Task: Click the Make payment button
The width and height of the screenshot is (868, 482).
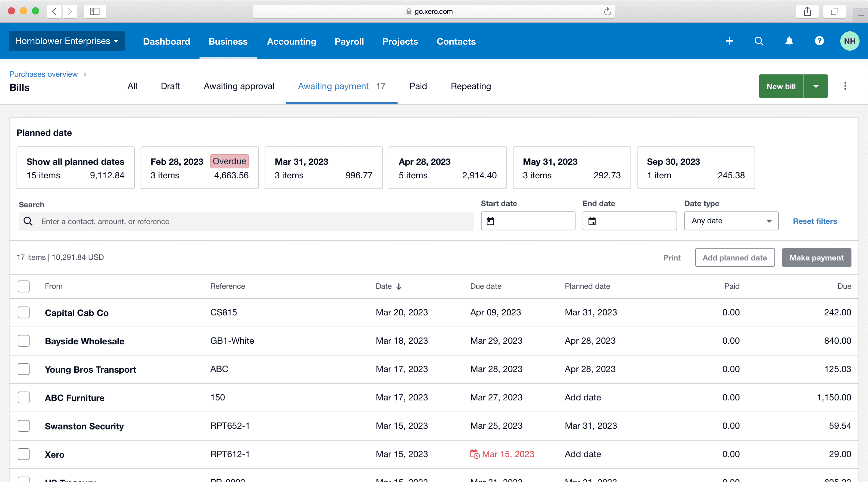Action: 816,258
